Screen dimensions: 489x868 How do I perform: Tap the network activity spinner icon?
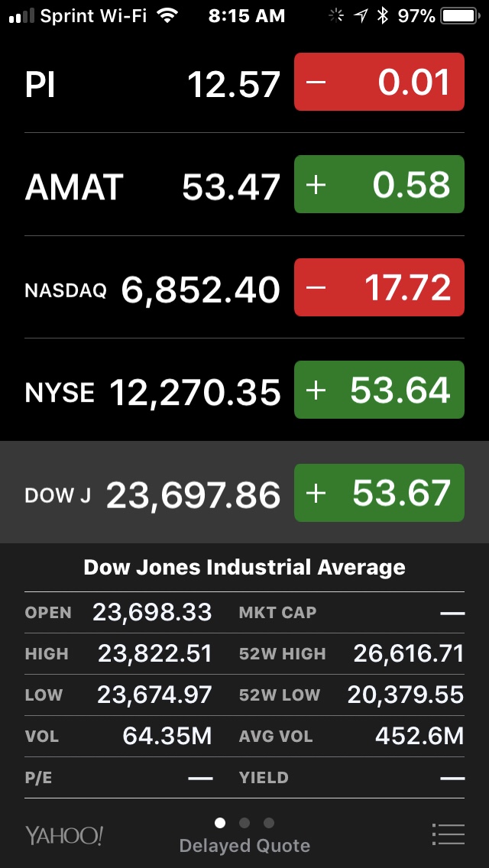335,16
